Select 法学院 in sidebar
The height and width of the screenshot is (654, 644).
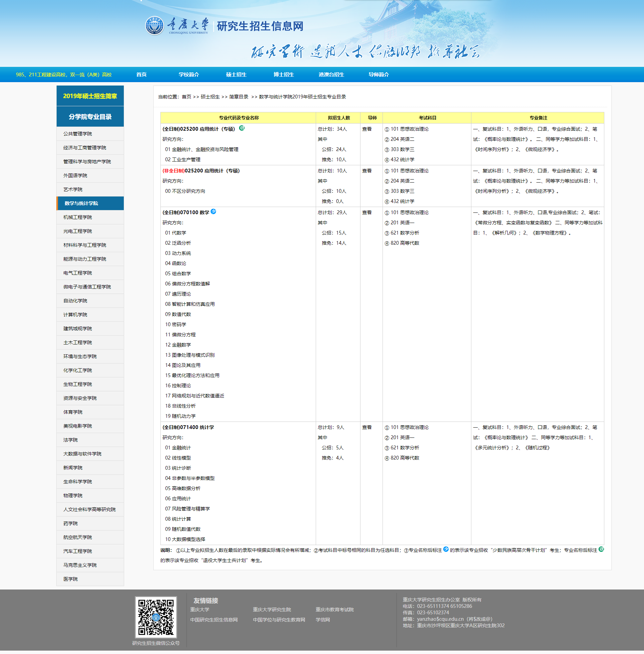coord(90,440)
